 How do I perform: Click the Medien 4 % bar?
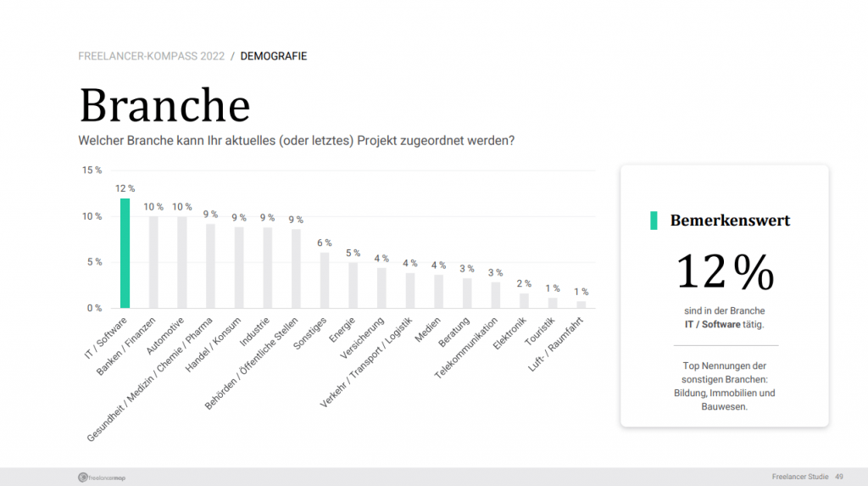tap(438, 292)
